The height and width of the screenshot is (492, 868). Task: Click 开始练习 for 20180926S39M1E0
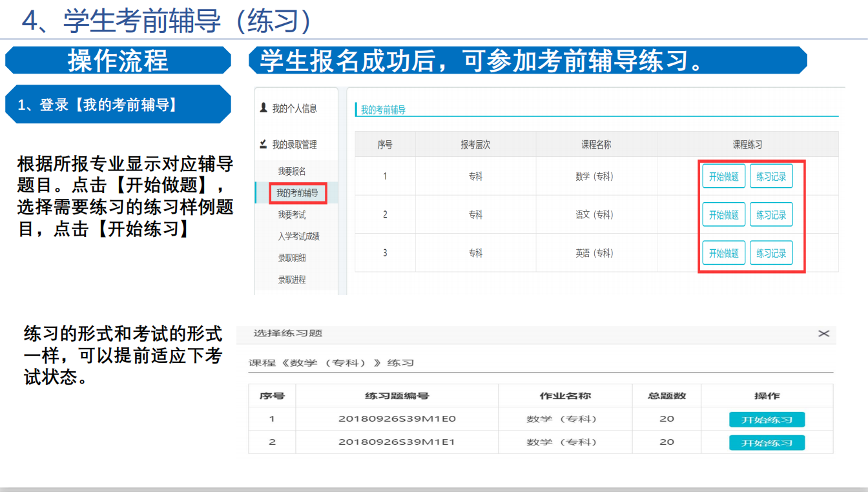tap(767, 420)
